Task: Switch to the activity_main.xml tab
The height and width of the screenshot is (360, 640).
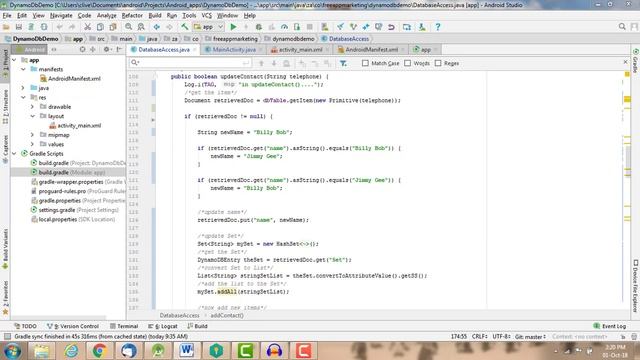Action: (x=300, y=49)
